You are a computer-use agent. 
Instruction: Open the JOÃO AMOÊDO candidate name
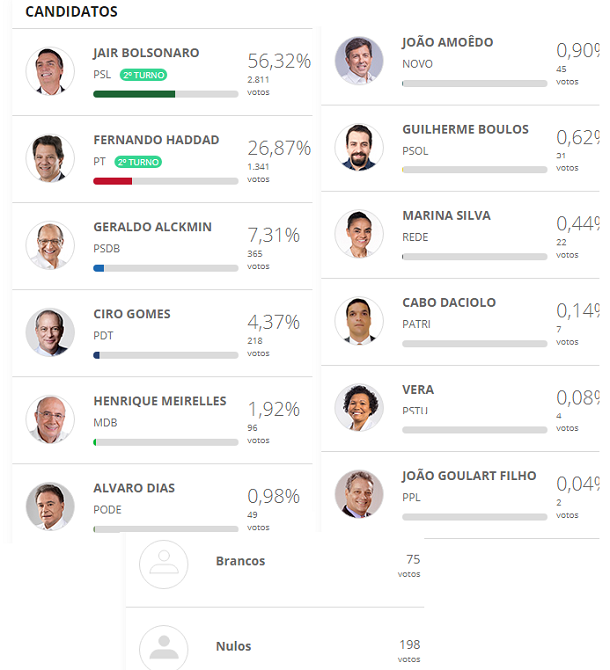tap(447, 42)
